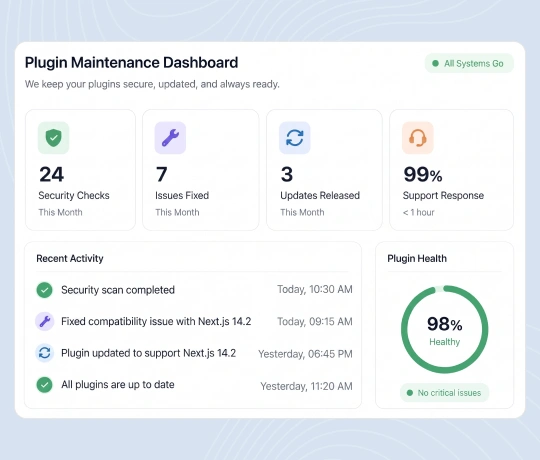Click the green dot in No critical issues badge

[410, 393]
